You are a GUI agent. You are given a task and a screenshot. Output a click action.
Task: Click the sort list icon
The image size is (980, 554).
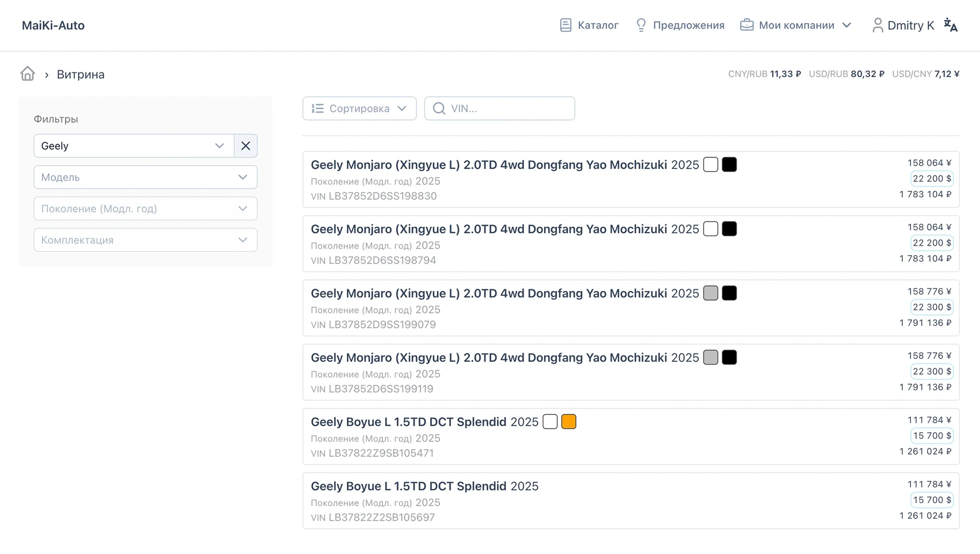(x=317, y=108)
